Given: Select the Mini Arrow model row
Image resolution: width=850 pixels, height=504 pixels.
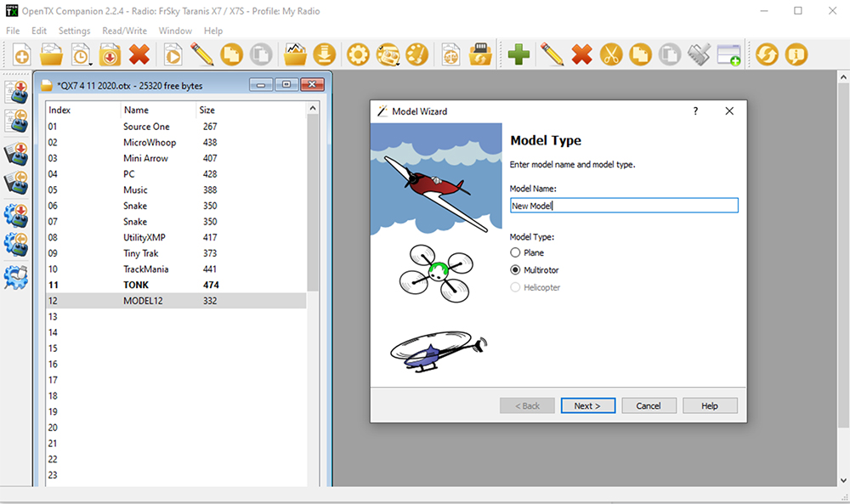Looking at the screenshot, I should click(176, 158).
